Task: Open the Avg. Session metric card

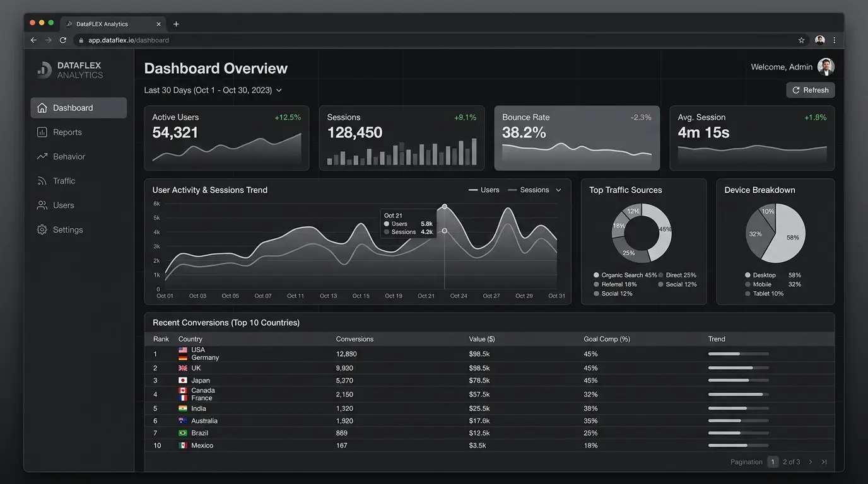Action: 752,138
